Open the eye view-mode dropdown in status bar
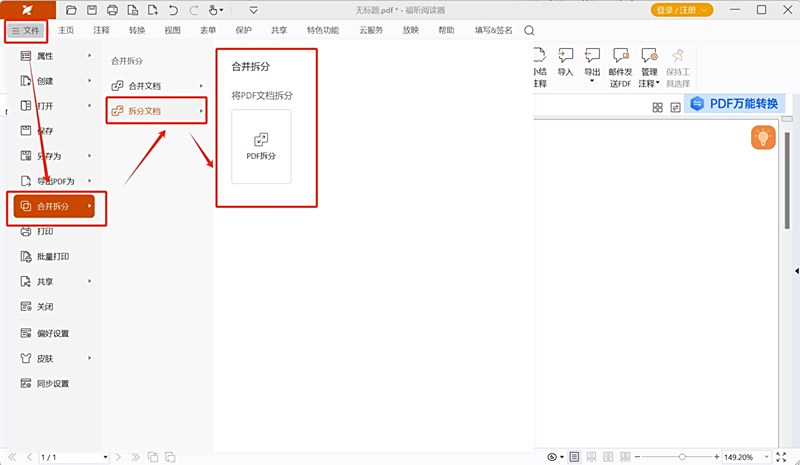 click(x=555, y=457)
